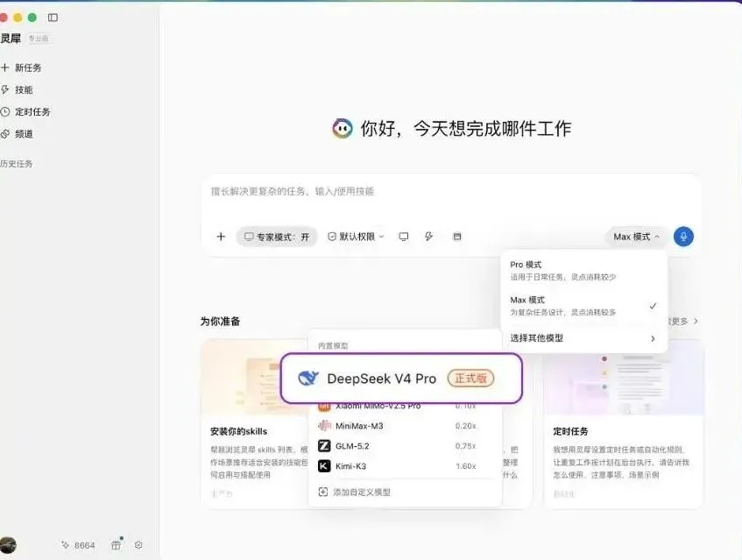
Task: Open 定时任务 in the sidebar
Action: coord(25,111)
